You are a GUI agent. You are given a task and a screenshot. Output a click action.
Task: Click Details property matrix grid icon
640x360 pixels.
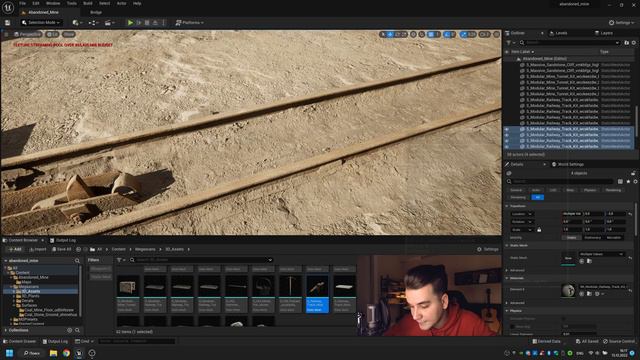click(x=620, y=181)
